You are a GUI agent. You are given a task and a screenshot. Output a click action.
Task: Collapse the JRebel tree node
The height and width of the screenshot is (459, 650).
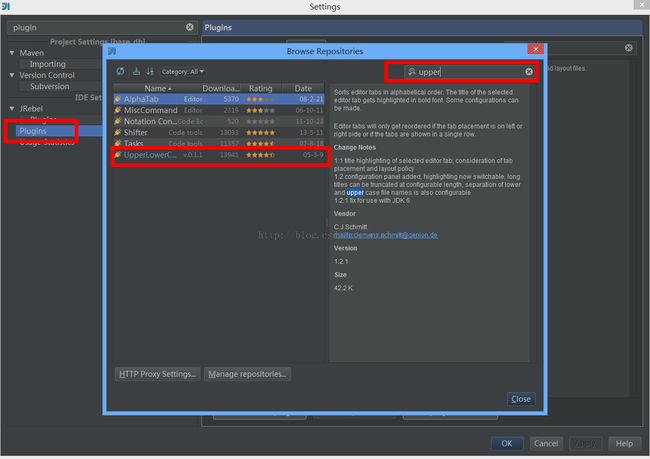(x=12, y=109)
